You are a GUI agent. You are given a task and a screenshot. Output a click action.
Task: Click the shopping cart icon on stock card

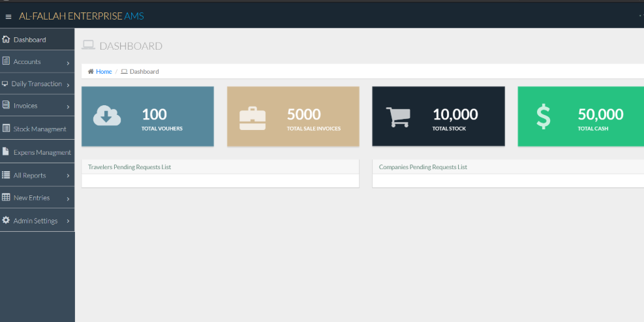[x=398, y=117]
